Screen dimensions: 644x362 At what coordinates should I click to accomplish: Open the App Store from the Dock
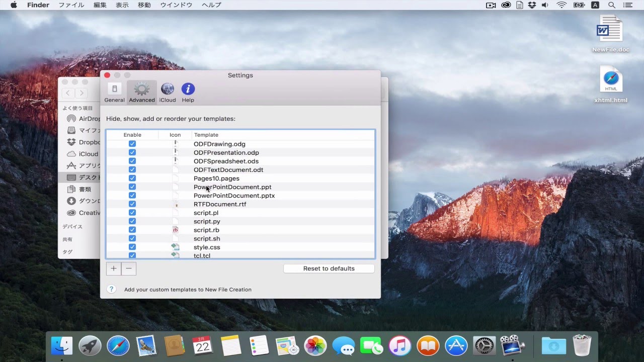tap(456, 346)
